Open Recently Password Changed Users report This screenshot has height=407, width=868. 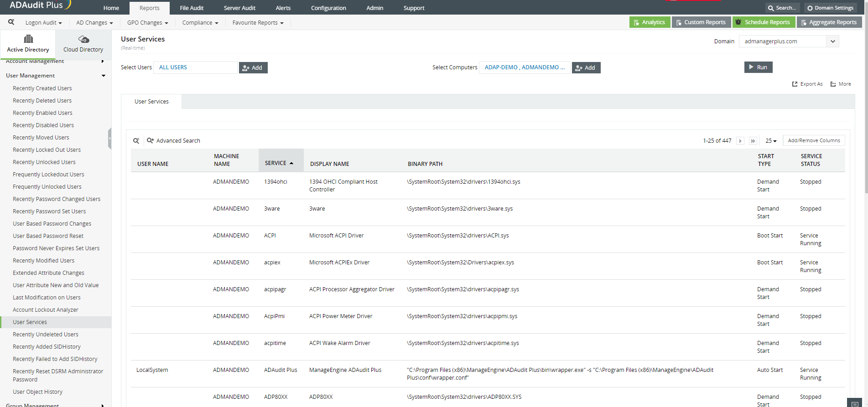click(57, 199)
